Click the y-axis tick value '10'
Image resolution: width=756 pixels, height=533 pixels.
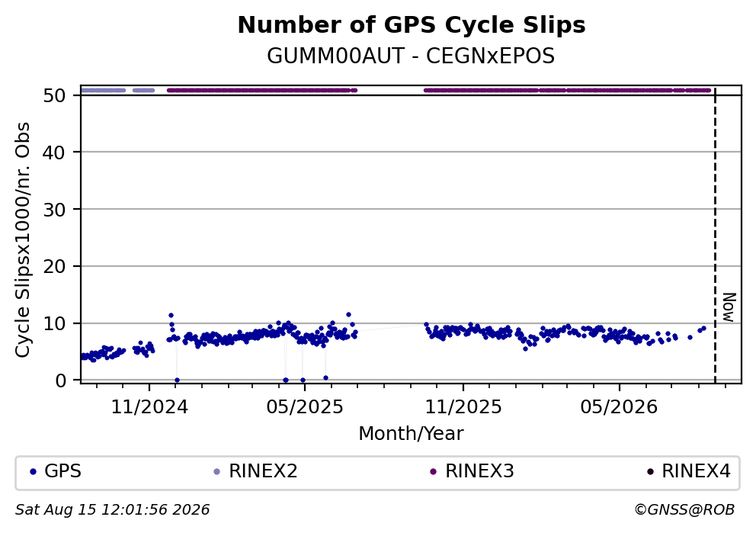click(x=54, y=323)
